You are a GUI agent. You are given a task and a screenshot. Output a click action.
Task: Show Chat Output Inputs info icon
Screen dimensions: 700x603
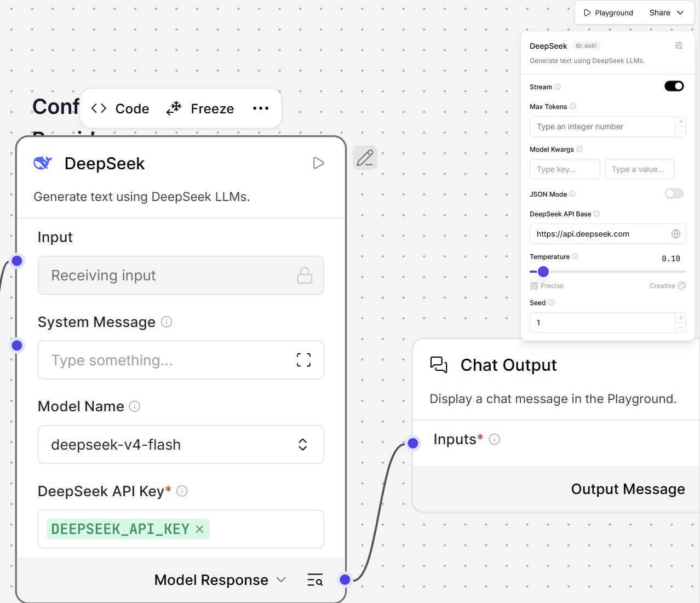pyautogui.click(x=495, y=439)
